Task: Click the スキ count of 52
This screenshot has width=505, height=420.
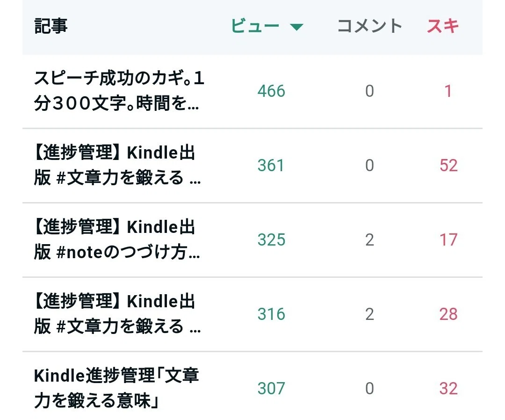Action: coord(448,166)
